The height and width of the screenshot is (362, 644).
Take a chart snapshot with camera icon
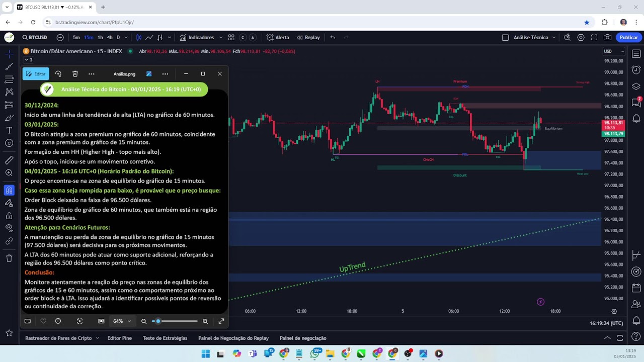click(x=607, y=37)
